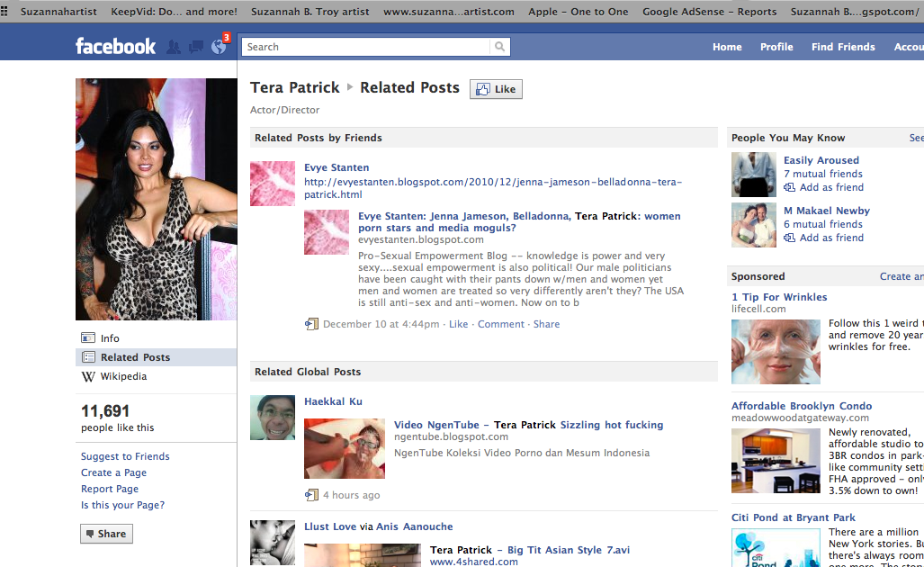Click Tera Patrick page title
Image resolution: width=924 pixels, height=567 pixels.
(x=294, y=88)
